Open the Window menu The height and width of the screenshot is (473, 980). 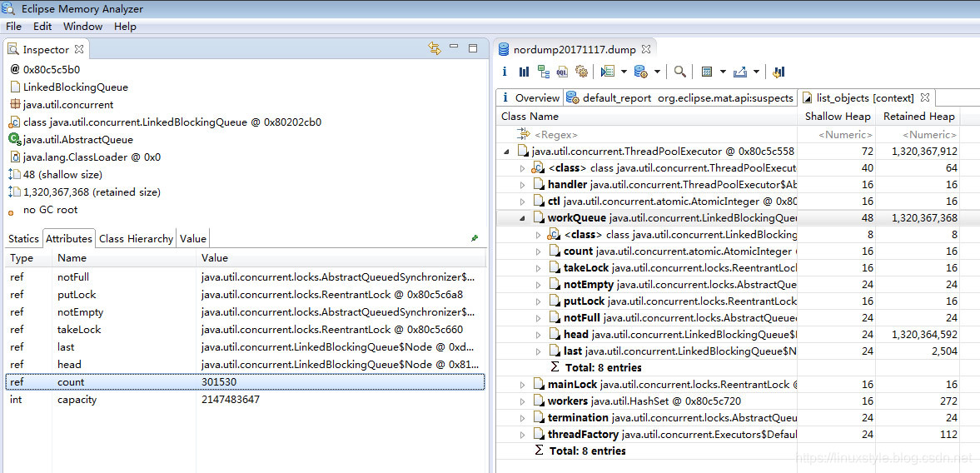click(x=82, y=27)
